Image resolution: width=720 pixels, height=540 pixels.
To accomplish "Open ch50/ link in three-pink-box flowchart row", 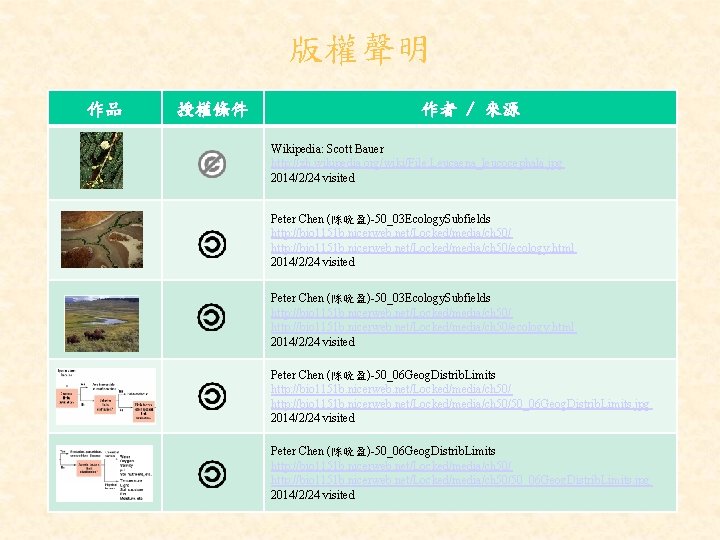I will coord(391,389).
